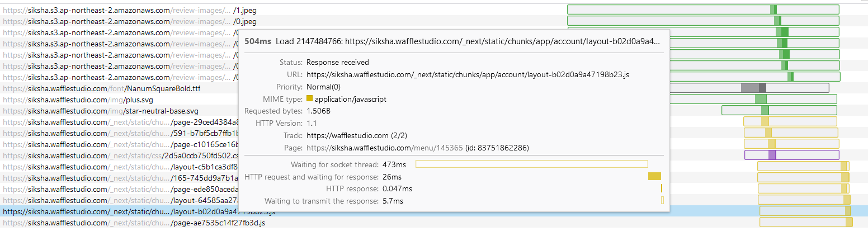Click the yellow waterfall bar for page-ede850aceda
Viewport: 868px width, 231px height.
coord(804,188)
